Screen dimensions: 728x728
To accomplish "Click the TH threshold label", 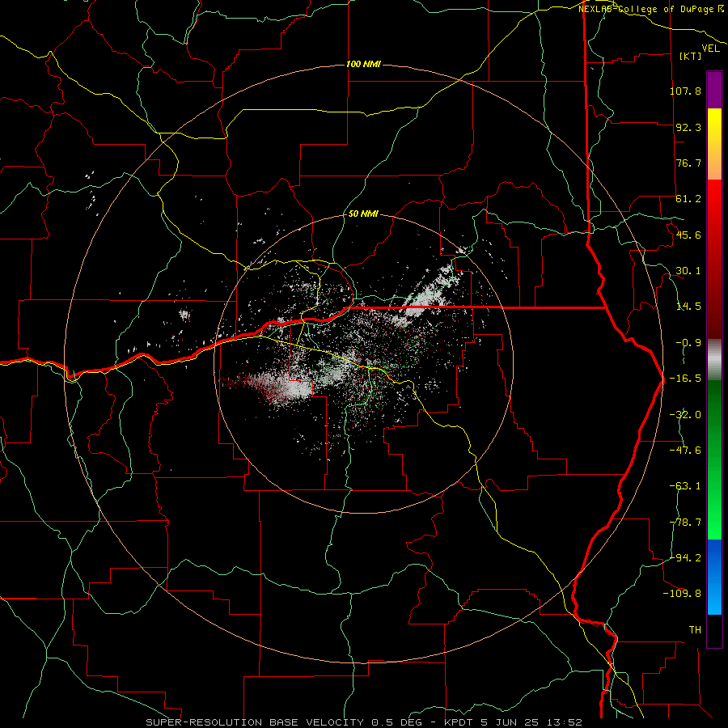I will point(695,630).
